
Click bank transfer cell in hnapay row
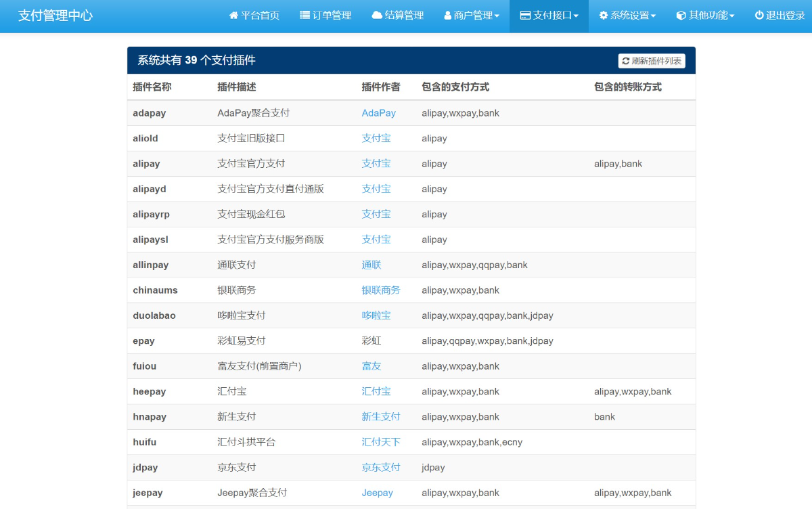(x=604, y=416)
